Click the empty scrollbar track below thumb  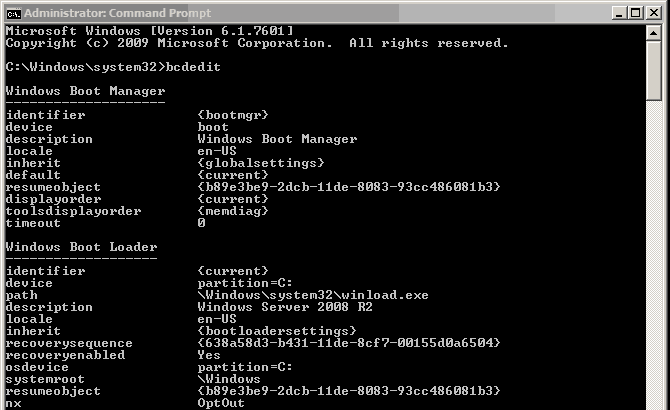pyautogui.click(x=653, y=256)
